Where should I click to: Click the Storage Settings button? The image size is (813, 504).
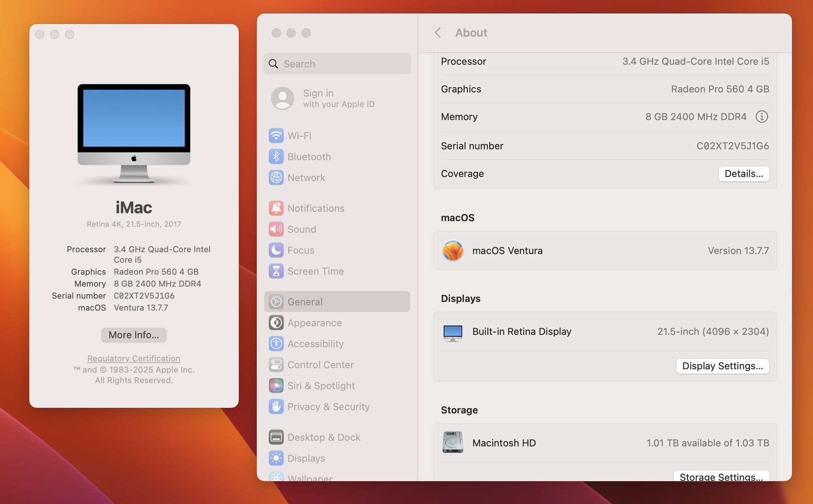[721, 476]
